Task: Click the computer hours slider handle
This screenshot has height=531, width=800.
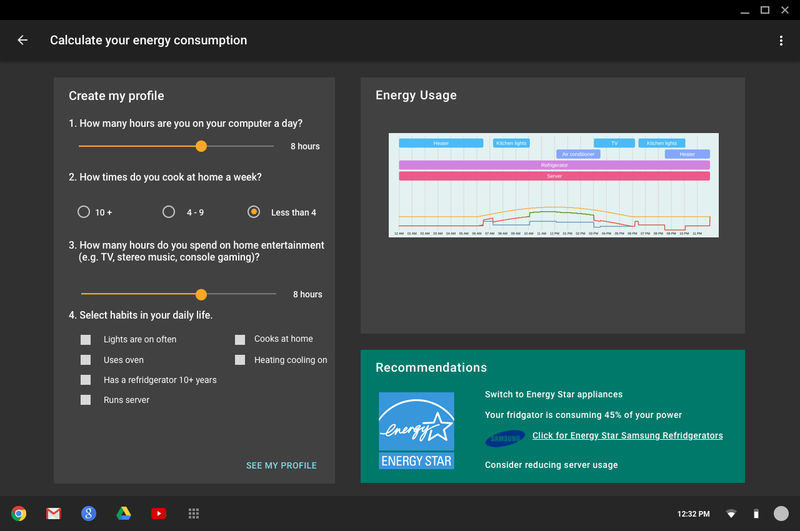Action: (201, 146)
